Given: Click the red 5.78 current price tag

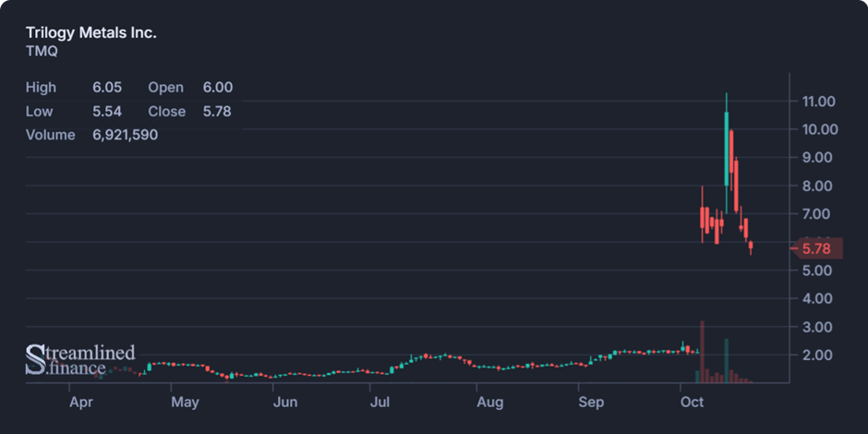Looking at the screenshot, I should coord(816,249).
